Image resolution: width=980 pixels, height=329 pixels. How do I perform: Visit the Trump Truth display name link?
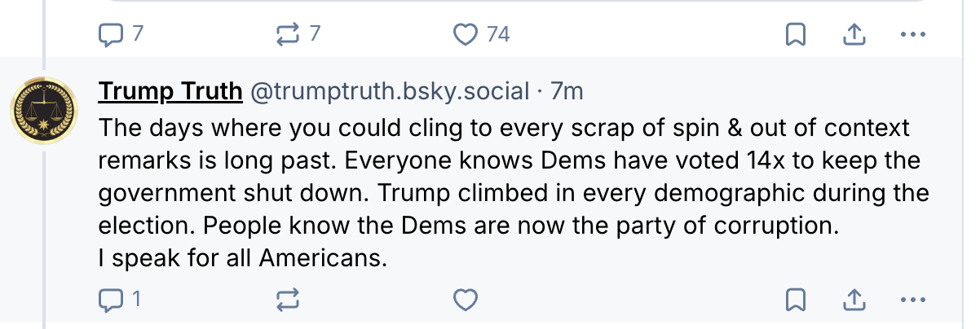[x=170, y=91]
